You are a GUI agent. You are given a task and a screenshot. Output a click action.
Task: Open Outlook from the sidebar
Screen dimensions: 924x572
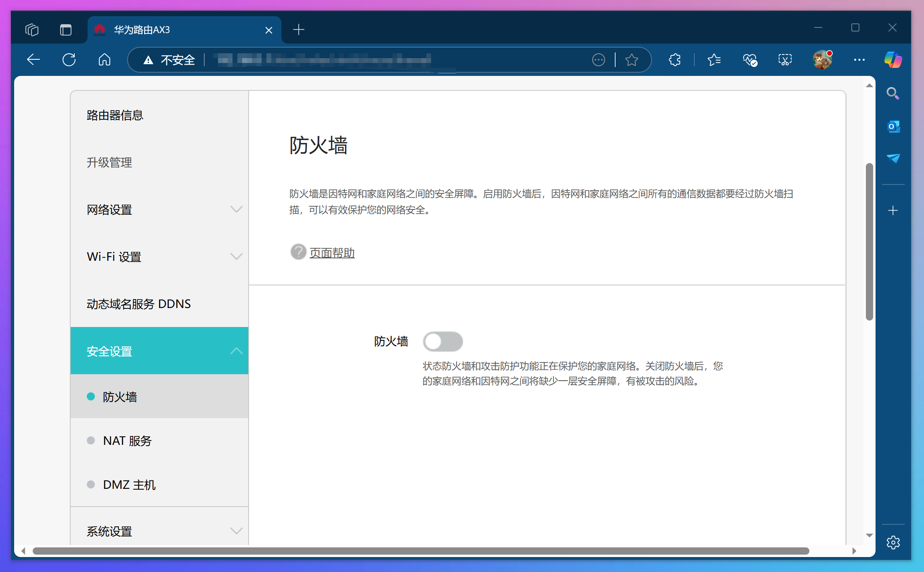tap(893, 126)
